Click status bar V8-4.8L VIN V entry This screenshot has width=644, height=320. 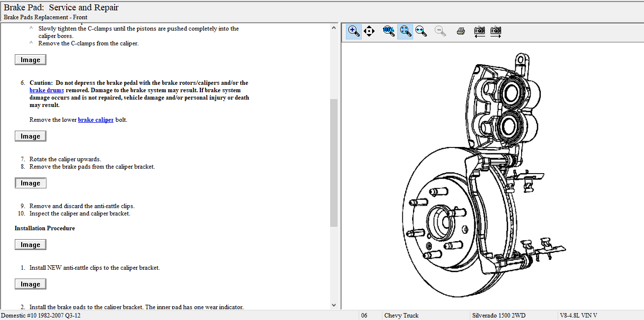pyautogui.click(x=578, y=316)
